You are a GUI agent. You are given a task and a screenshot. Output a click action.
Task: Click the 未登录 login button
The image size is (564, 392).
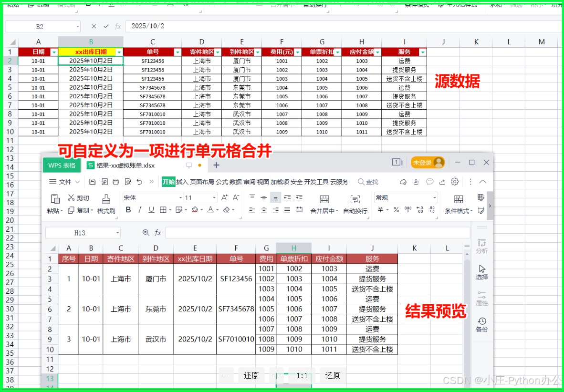click(428, 163)
